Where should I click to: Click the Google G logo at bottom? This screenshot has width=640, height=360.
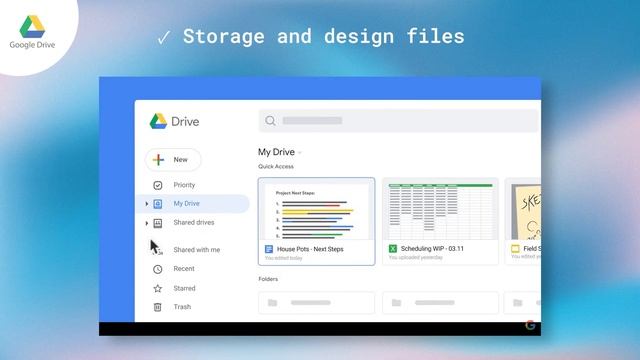coord(530,325)
